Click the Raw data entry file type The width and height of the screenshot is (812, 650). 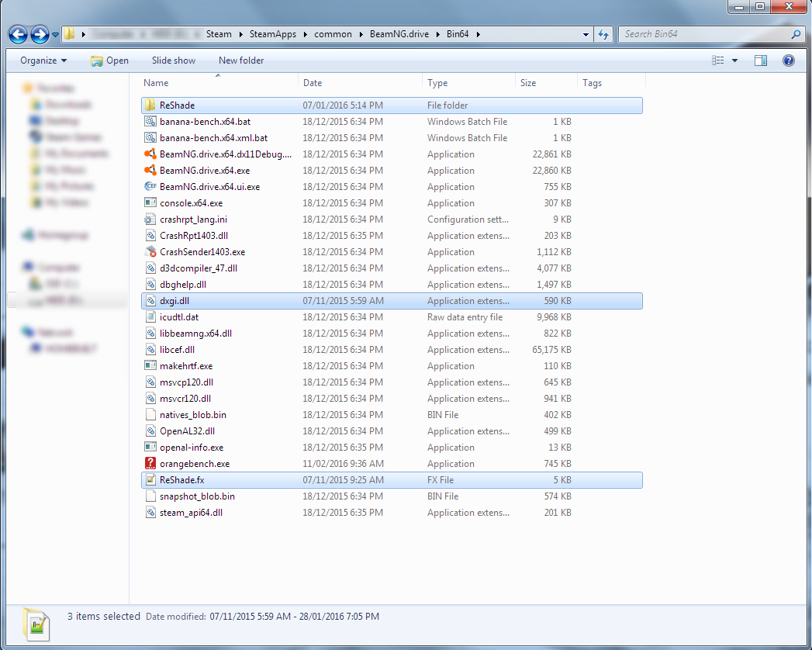coord(465,317)
